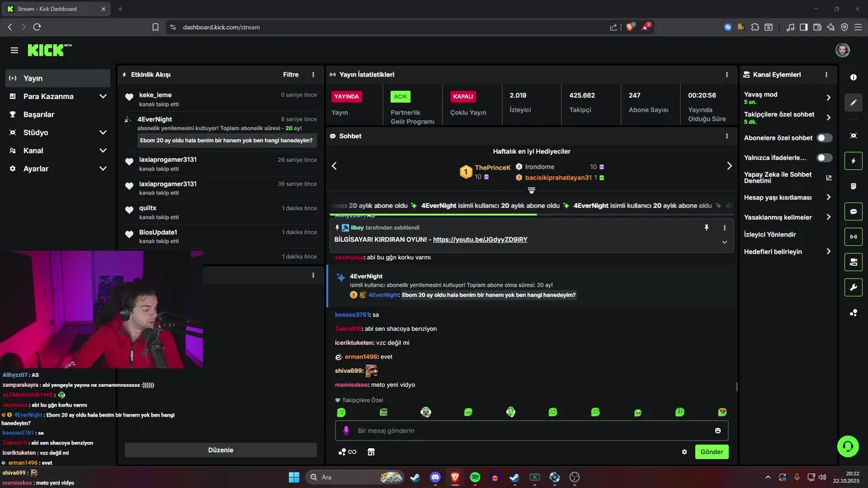
Task: Click the green headset support button
Action: click(x=848, y=446)
